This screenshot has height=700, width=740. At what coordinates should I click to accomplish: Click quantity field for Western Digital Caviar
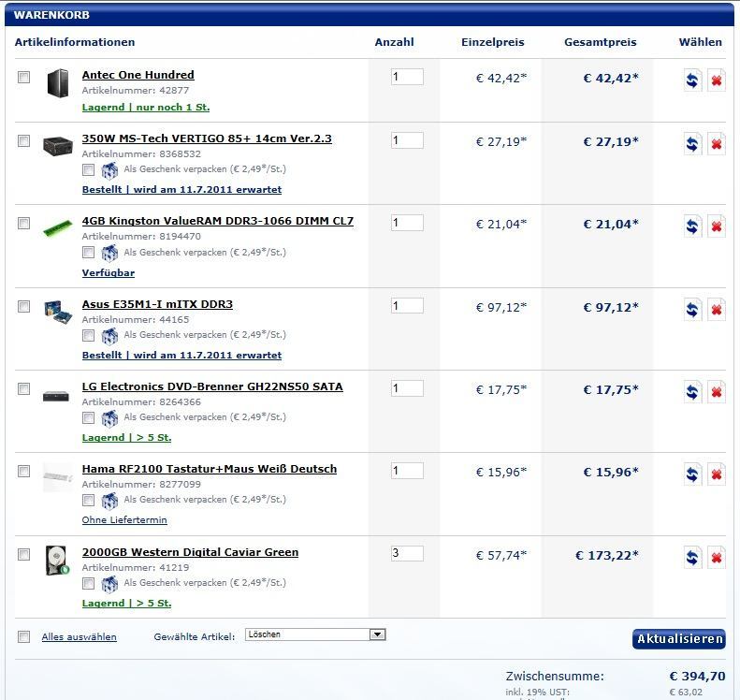coord(407,553)
